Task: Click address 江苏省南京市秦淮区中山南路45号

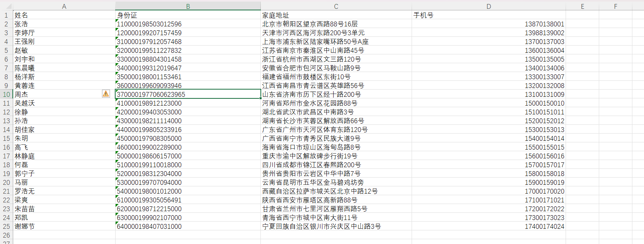Action: pyautogui.click(x=336, y=50)
